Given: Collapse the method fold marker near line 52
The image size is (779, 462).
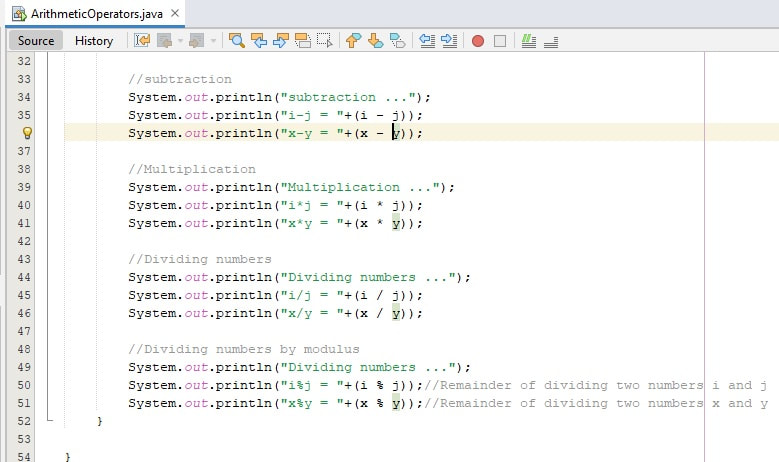Looking at the screenshot, I should pos(49,421).
